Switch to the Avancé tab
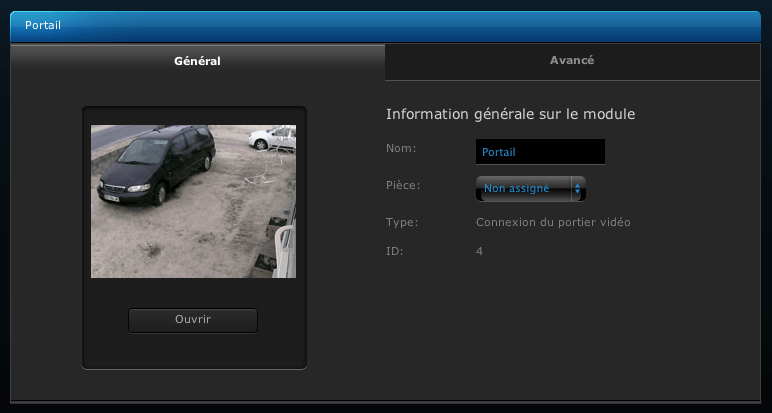The image size is (772, 413). click(x=572, y=61)
